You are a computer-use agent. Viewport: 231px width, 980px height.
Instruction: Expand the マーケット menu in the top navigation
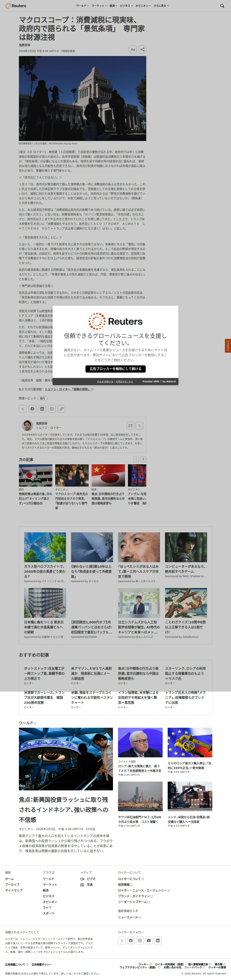click(x=99, y=6)
